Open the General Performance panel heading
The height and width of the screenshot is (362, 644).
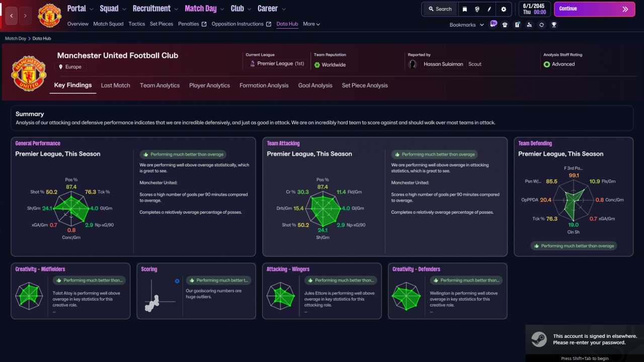38,143
